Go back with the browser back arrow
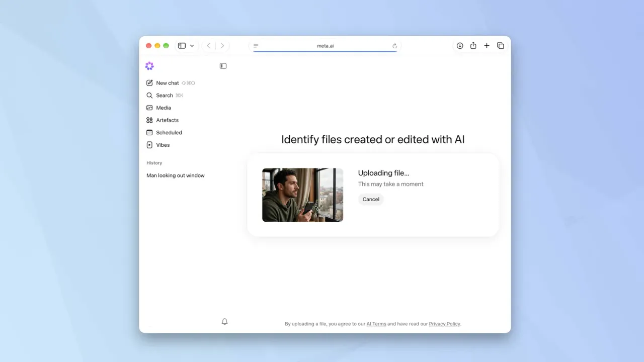Viewport: 644px width, 362px height. click(x=209, y=46)
